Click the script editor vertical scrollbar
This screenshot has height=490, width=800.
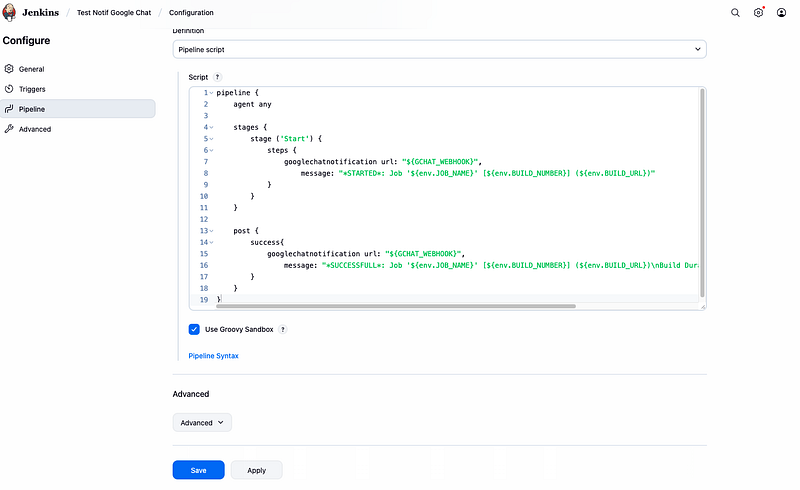[x=702, y=193]
